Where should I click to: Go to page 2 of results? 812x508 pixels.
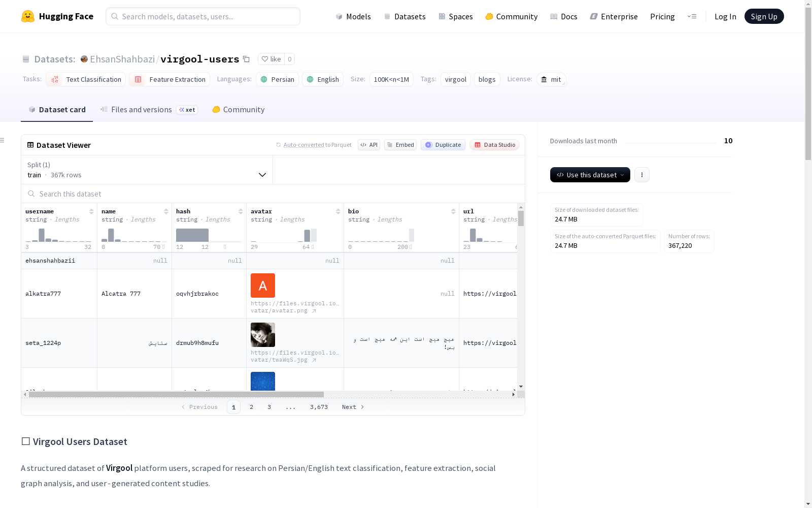pyautogui.click(x=251, y=407)
